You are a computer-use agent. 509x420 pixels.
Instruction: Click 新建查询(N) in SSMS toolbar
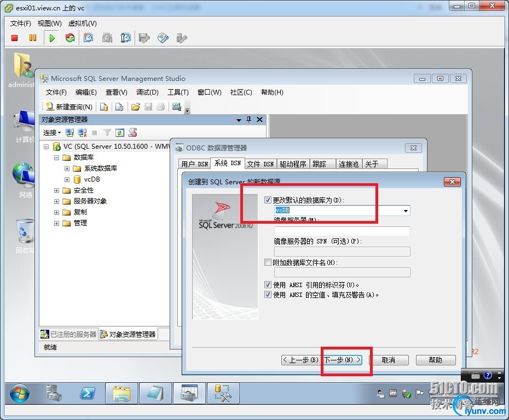(x=69, y=107)
